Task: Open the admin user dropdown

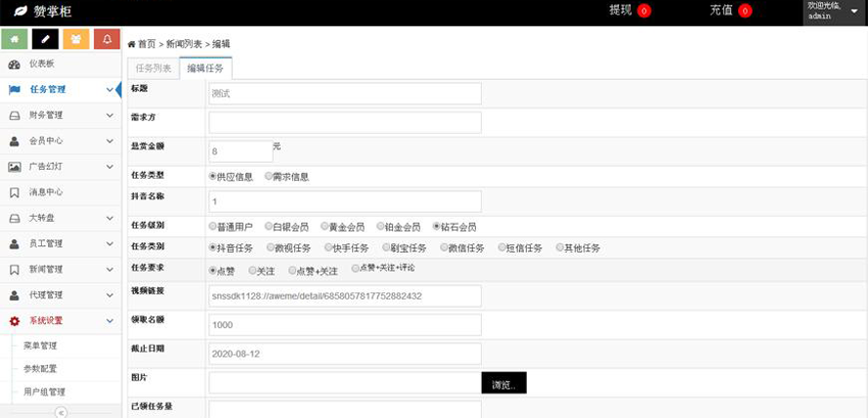Action: (x=834, y=11)
